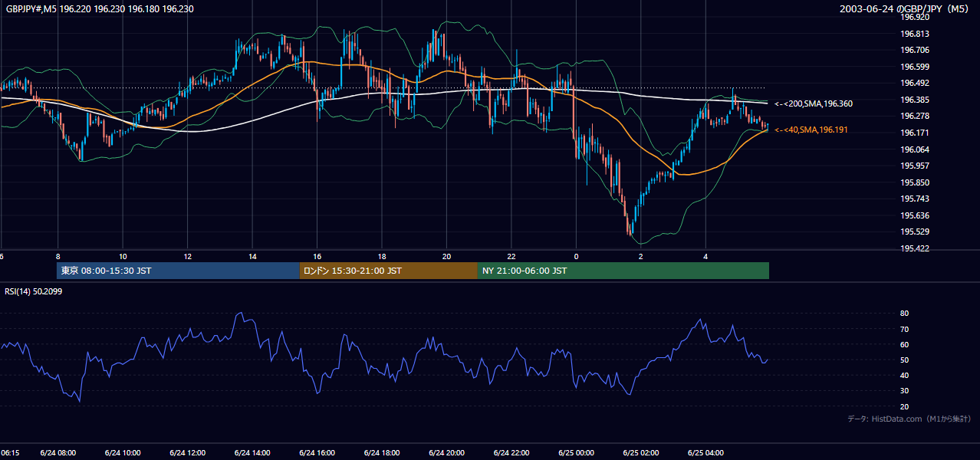Click price scale value 196.064
The width and height of the screenshot is (980, 460).
click(x=915, y=149)
